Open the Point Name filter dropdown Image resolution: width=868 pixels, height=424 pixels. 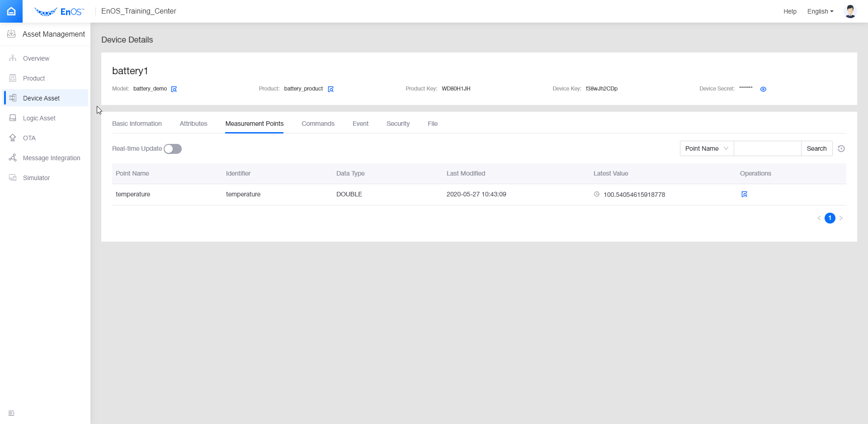(x=707, y=148)
